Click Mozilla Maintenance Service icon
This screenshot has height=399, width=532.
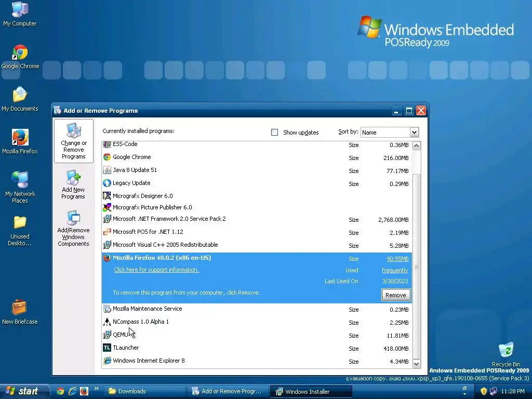point(107,309)
